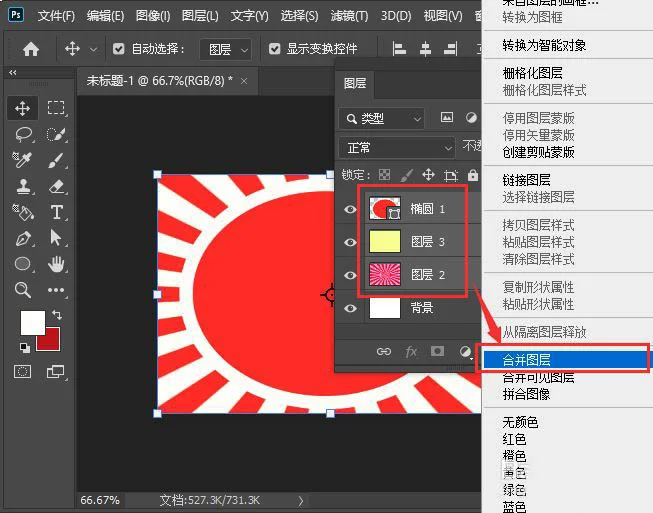Collapse the toolbox double-arrow
The image size is (653, 513).
click(x=12, y=72)
